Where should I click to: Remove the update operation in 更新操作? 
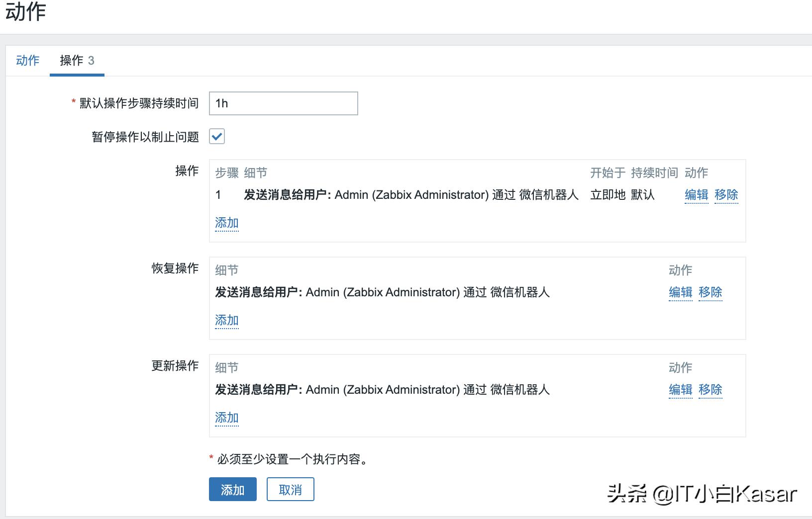[x=710, y=390]
